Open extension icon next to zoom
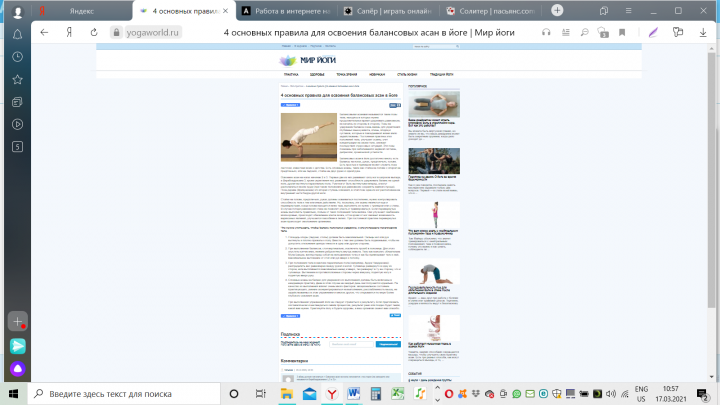Image resolution: width=720 pixels, height=405 pixels. [x=603, y=33]
